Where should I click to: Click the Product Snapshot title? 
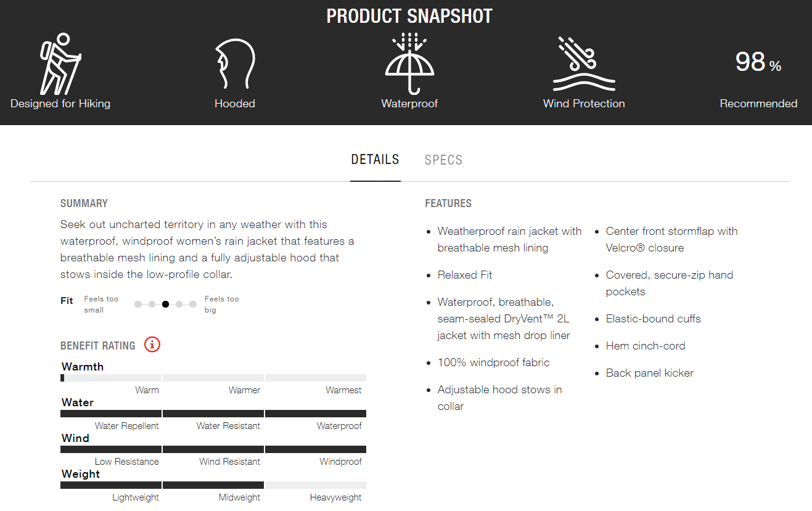point(409,16)
